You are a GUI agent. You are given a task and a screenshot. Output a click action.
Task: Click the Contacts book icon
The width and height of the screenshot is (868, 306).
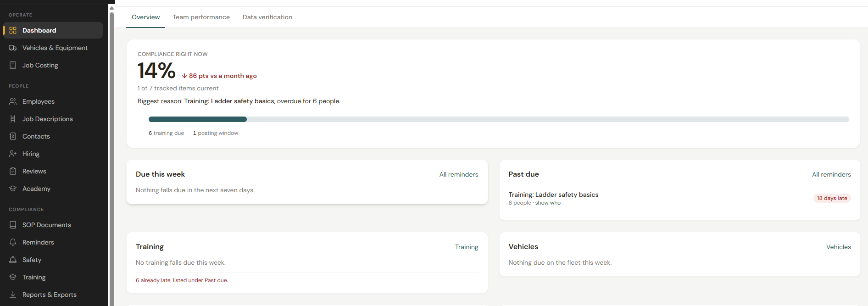[13, 136]
